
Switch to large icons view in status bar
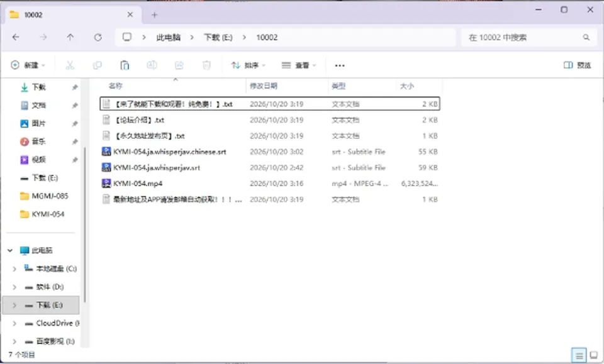(x=593, y=356)
